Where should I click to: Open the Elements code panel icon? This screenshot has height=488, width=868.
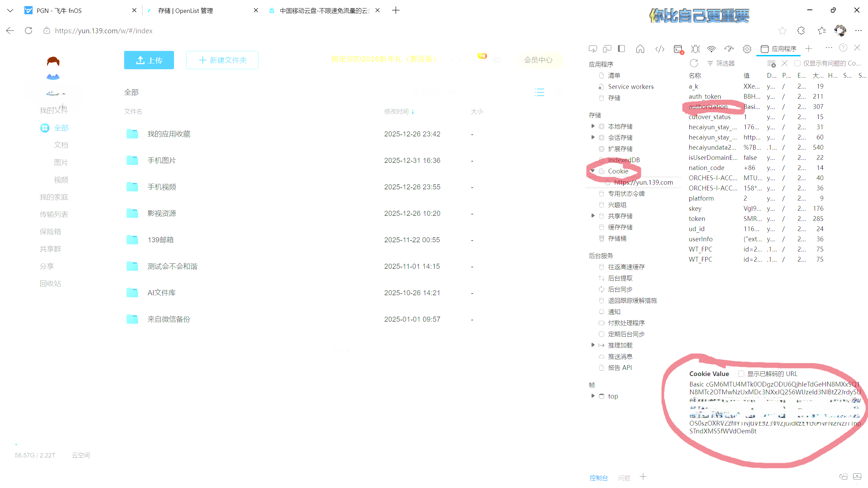pyautogui.click(x=660, y=49)
